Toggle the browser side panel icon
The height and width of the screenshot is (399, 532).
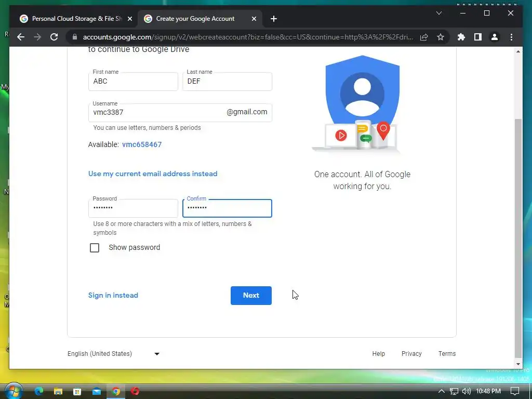coord(478,37)
